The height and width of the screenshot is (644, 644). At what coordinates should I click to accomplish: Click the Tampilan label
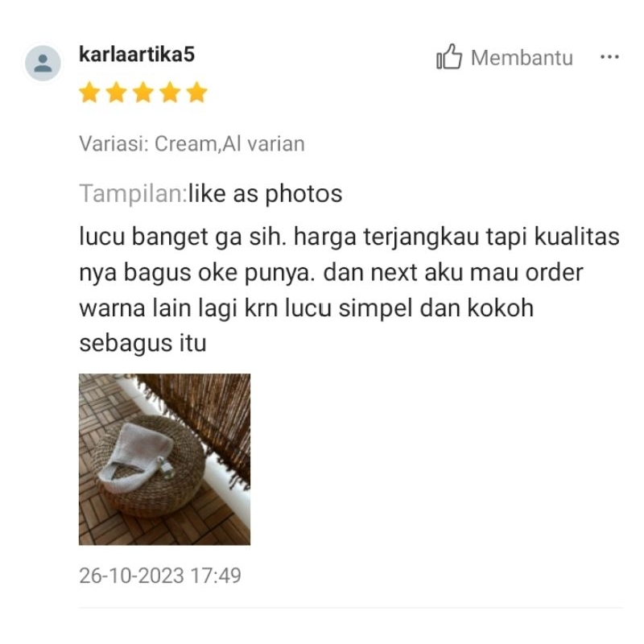pos(134,194)
